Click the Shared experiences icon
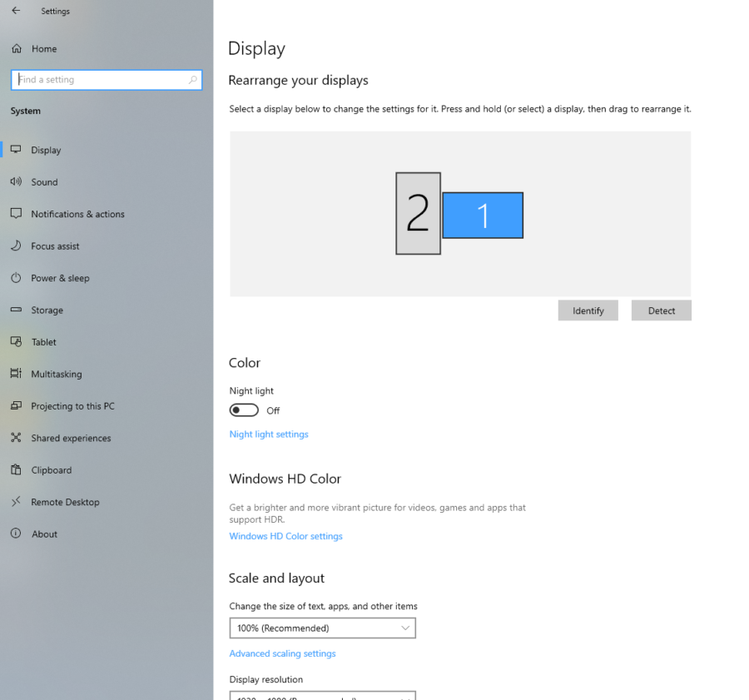 [17, 438]
